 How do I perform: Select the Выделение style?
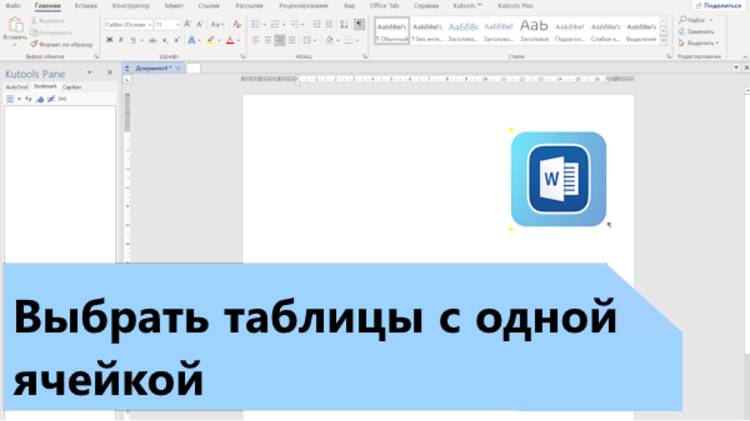pyautogui.click(x=641, y=31)
